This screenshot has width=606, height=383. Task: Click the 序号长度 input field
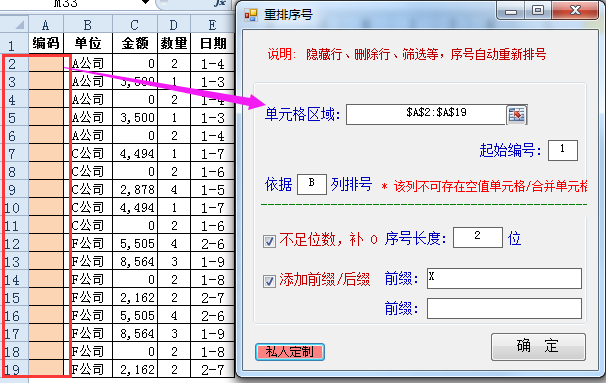coord(478,237)
